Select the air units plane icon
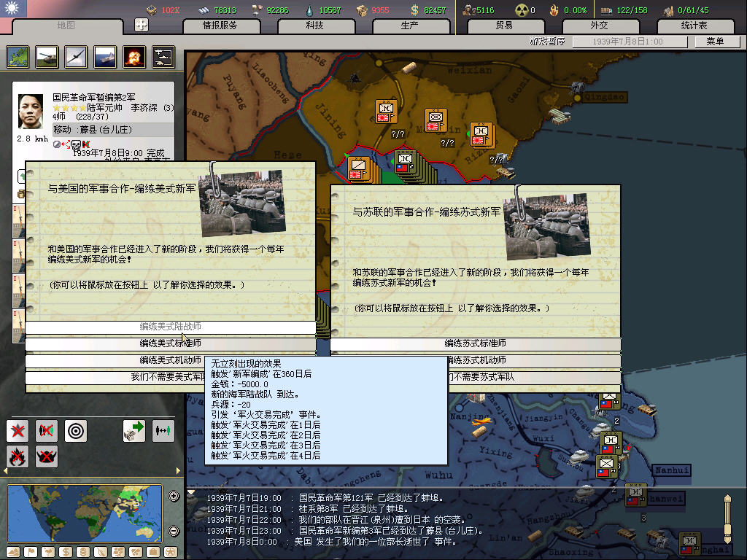The image size is (747, 560). (x=77, y=57)
